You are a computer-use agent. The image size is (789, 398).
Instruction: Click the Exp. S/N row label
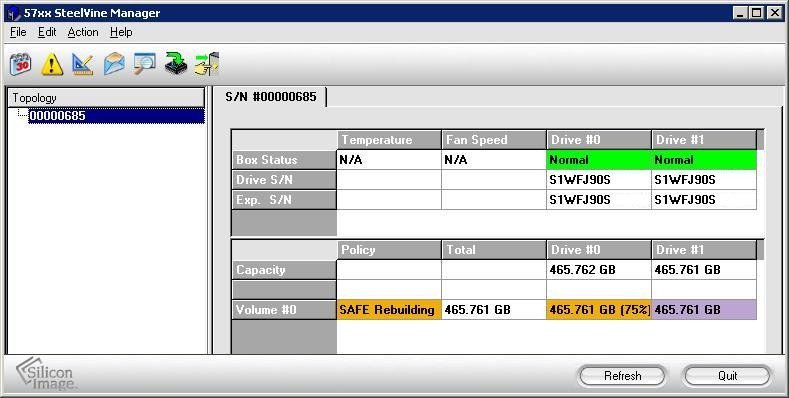pos(284,200)
